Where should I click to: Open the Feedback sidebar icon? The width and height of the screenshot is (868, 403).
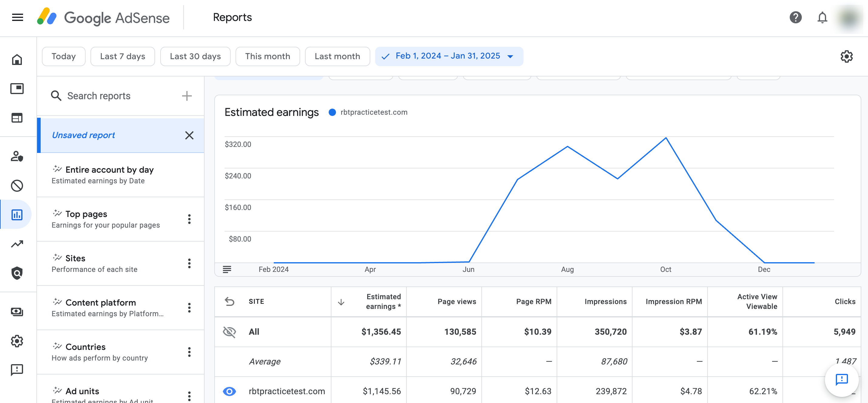click(x=17, y=370)
